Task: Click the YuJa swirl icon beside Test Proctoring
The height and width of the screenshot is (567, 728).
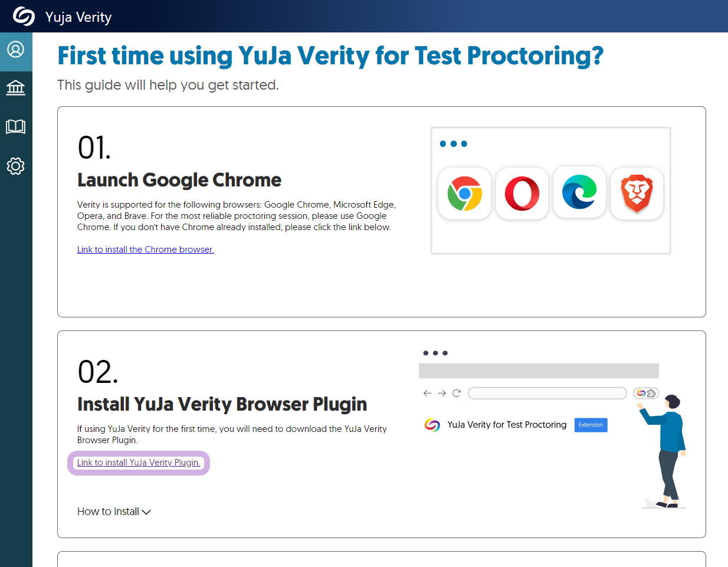Action: [x=432, y=425]
